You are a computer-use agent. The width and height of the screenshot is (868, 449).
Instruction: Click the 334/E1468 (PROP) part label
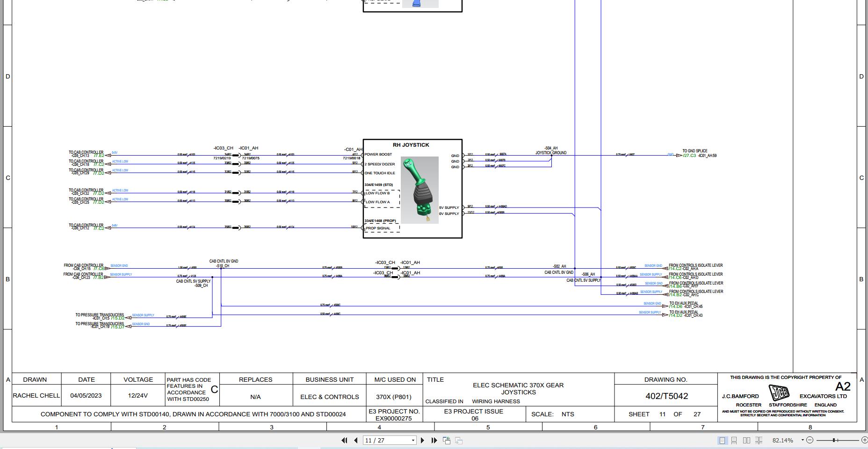click(x=380, y=221)
